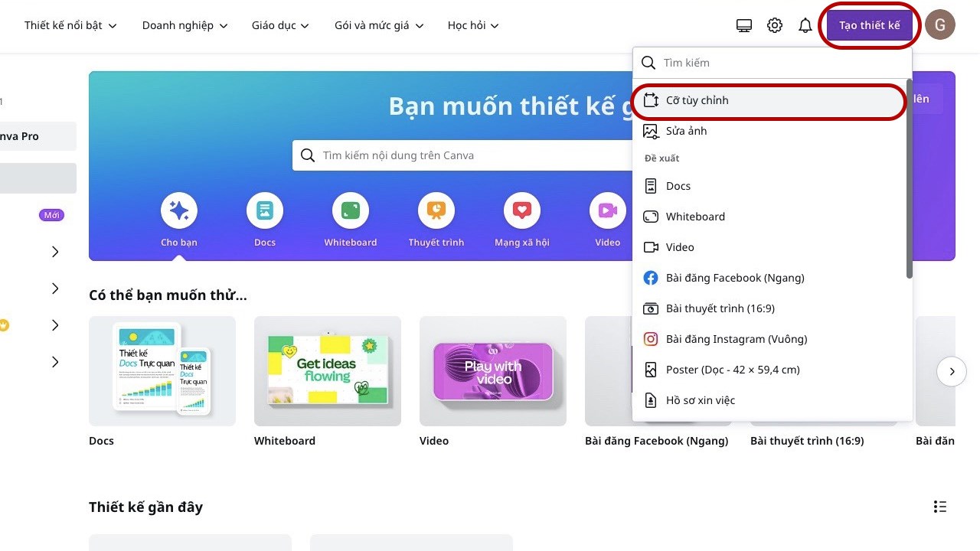Open the settings gear icon
This screenshot has height=551, width=980.
775,25
